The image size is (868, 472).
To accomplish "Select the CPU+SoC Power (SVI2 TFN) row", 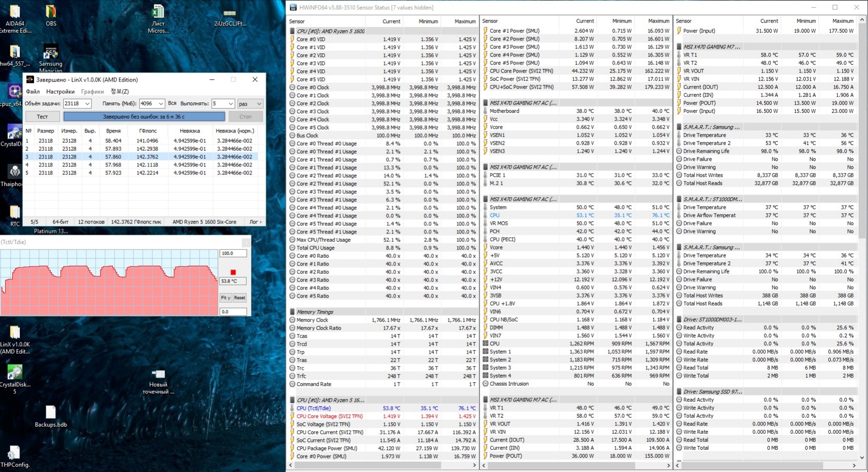I will [576, 87].
